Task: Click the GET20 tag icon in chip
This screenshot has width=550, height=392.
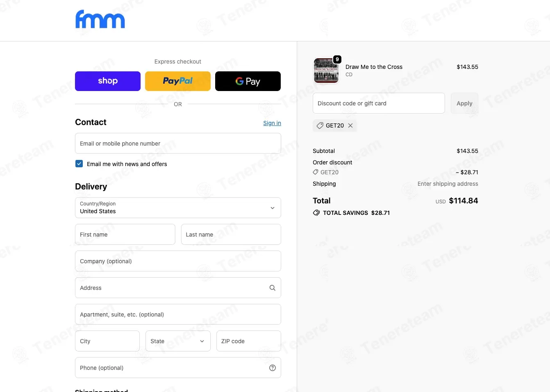Action: click(320, 125)
